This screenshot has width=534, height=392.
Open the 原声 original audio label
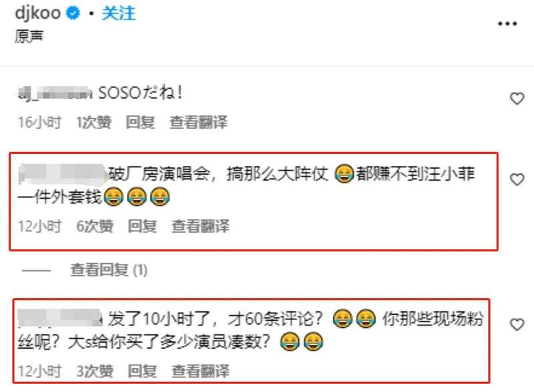coord(29,36)
